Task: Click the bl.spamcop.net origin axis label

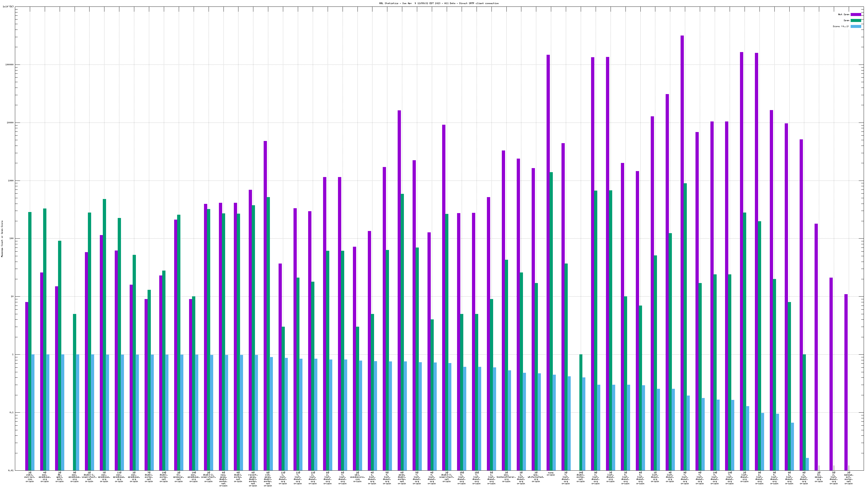Action: pyautogui.click(x=178, y=477)
